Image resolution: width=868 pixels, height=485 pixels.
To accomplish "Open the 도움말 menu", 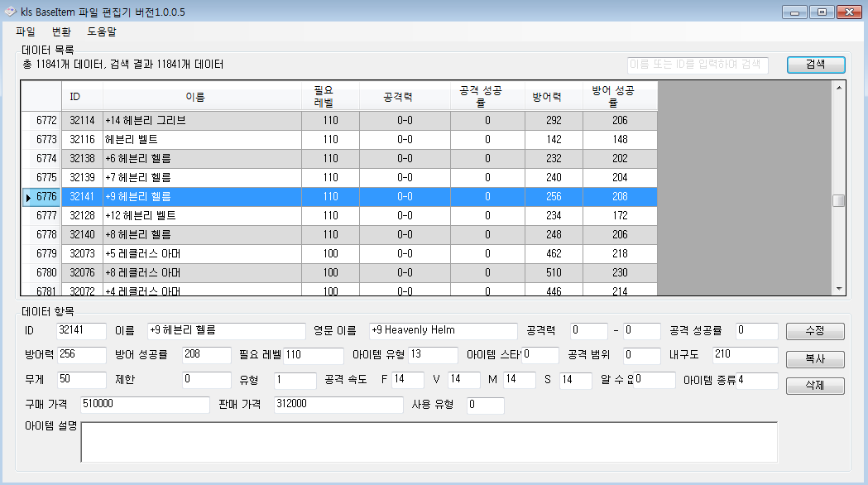I will click(102, 31).
